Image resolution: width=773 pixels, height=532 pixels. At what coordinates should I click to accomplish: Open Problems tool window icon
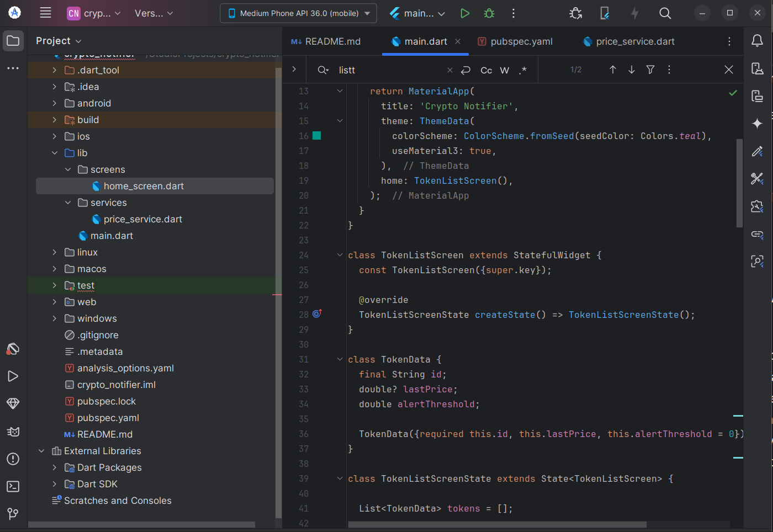point(13,459)
